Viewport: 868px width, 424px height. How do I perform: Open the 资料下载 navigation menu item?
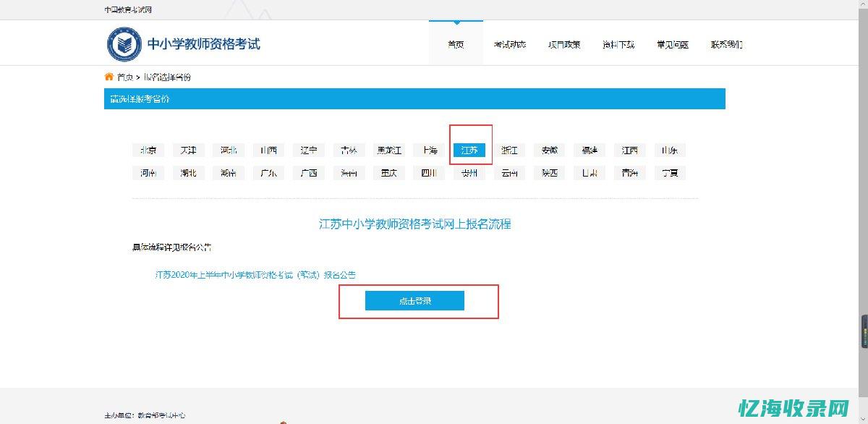click(618, 43)
